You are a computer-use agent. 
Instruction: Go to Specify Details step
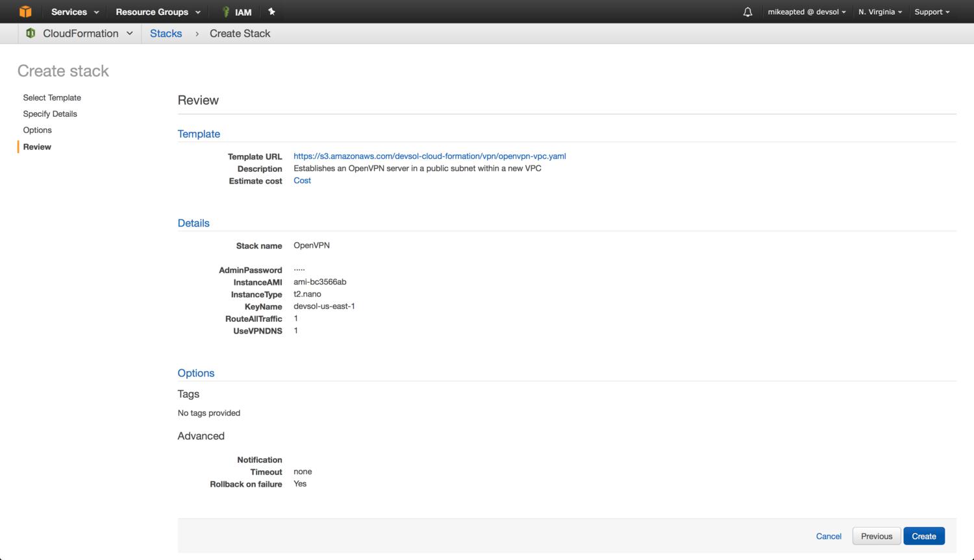click(x=50, y=114)
